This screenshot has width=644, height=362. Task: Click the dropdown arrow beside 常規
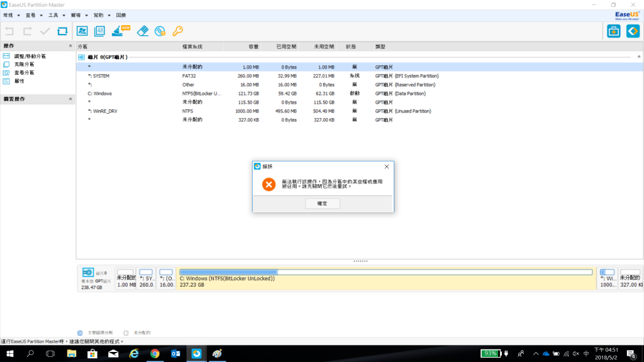click(18, 16)
